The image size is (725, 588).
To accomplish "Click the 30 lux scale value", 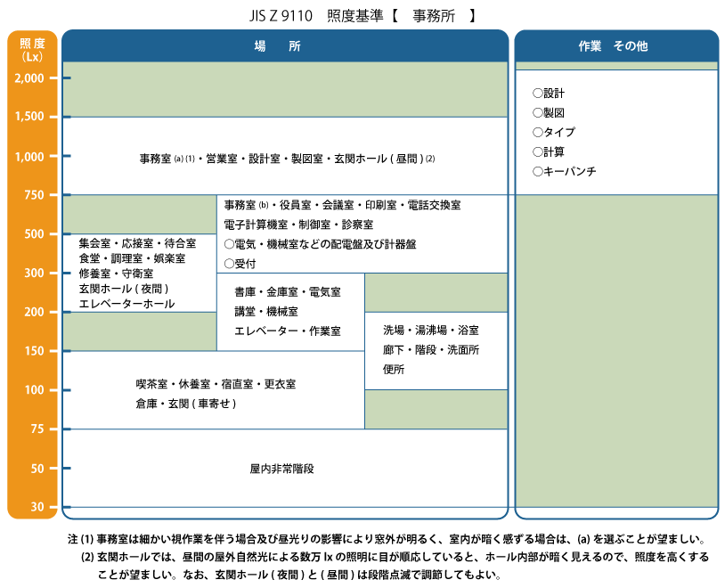I will pos(37,507).
